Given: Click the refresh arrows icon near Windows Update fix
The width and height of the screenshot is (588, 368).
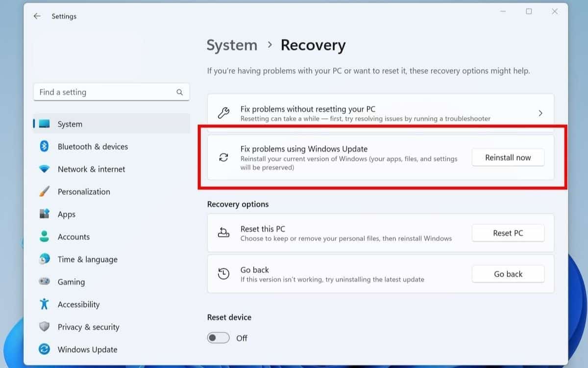Looking at the screenshot, I should (223, 158).
